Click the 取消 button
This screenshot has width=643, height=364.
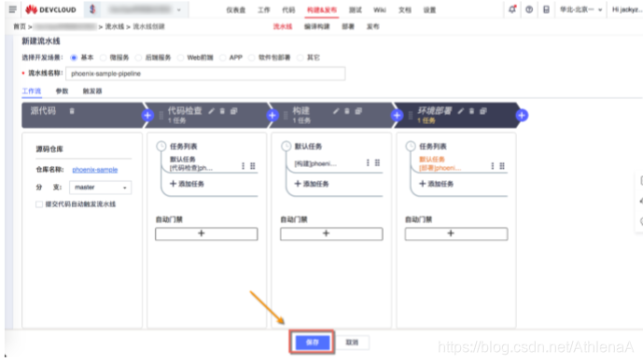point(352,343)
